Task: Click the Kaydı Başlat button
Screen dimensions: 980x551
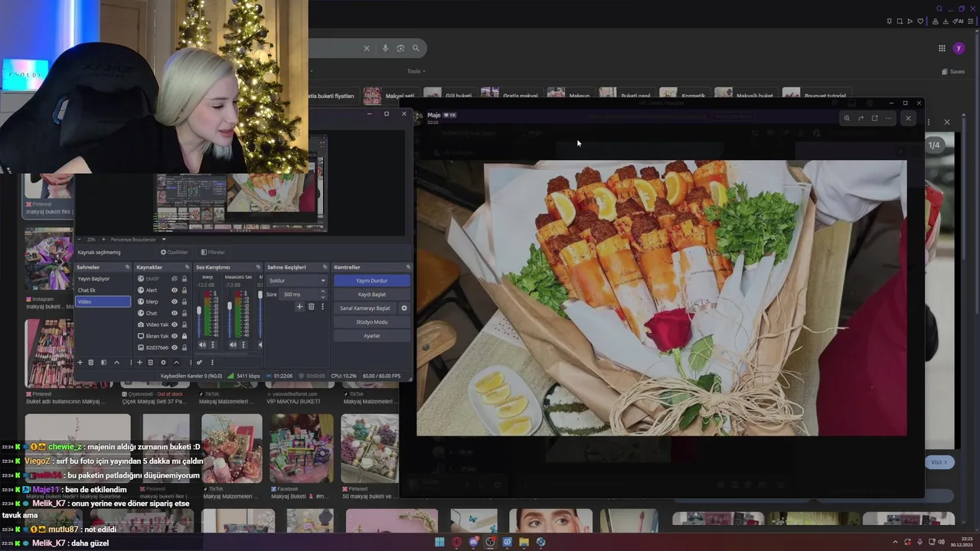Action: click(x=371, y=295)
